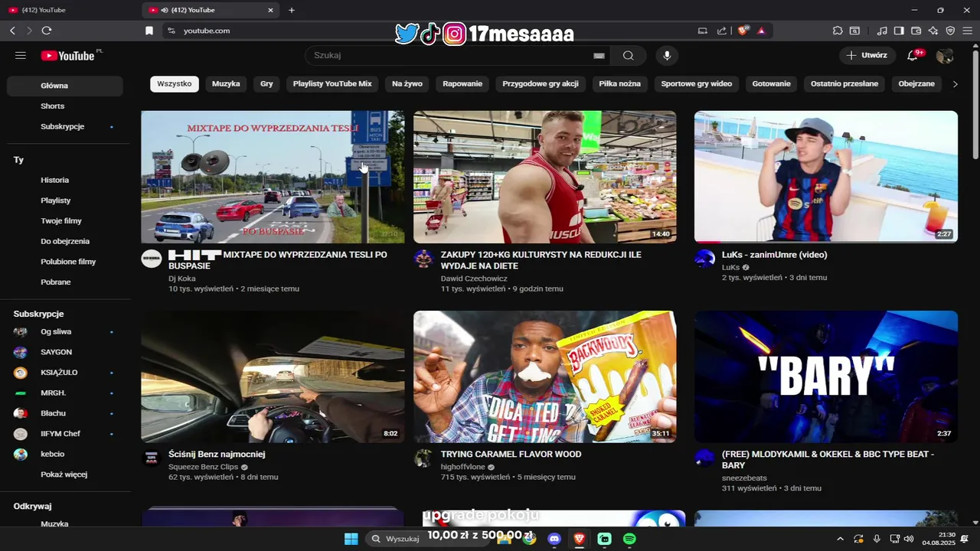Screen dimensions: 980x551
Task: Reload the page
Action: pos(47,31)
